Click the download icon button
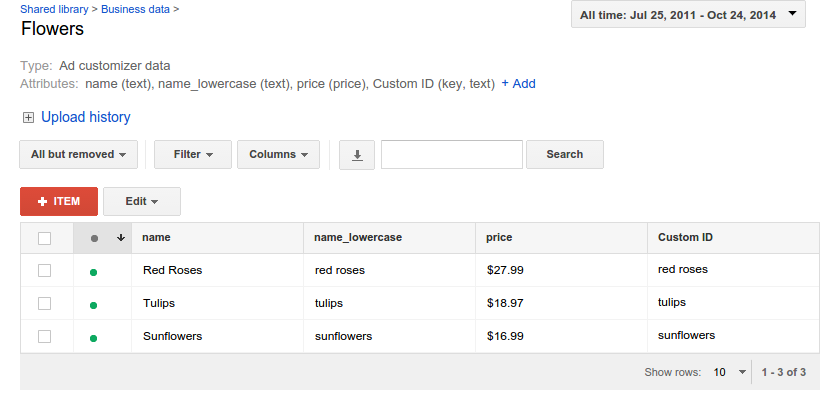The width and height of the screenshot is (840, 420). click(357, 155)
